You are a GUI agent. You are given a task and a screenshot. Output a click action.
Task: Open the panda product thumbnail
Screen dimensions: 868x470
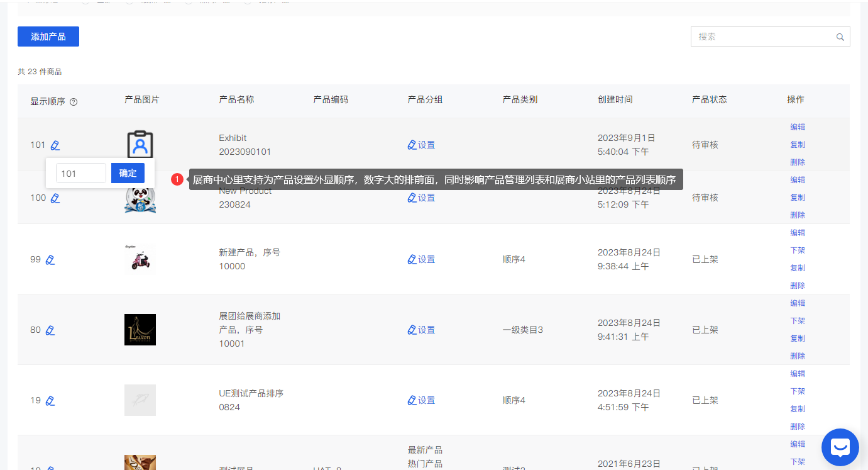click(x=140, y=199)
